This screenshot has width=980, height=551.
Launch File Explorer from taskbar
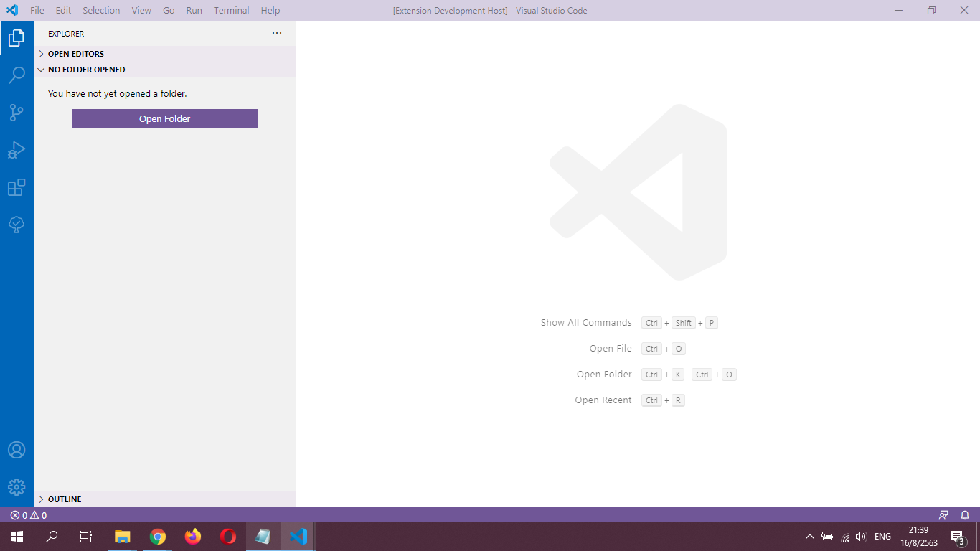(x=123, y=537)
